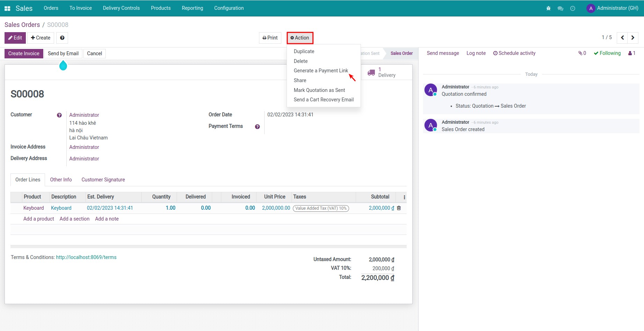Click the Customer field help question mark
The height and width of the screenshot is (331, 644).
point(59,115)
